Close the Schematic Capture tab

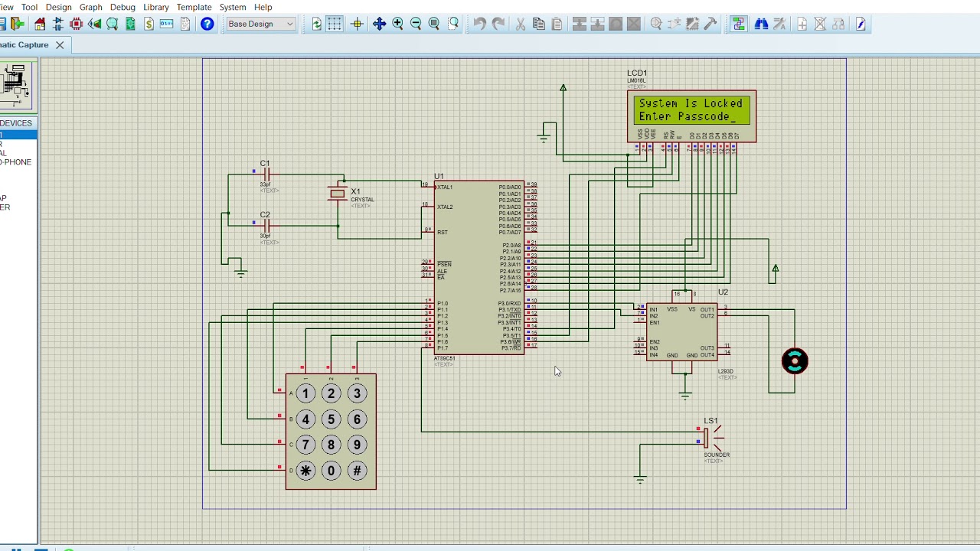coord(59,44)
